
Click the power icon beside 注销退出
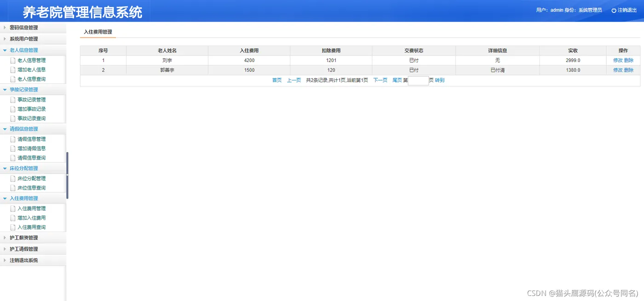(x=614, y=10)
